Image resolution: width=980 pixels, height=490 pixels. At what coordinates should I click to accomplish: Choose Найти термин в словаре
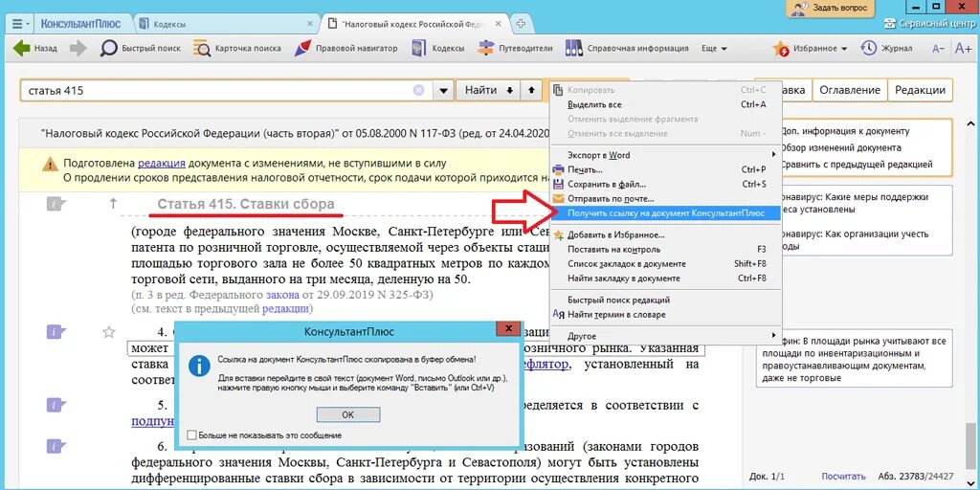tap(666, 314)
